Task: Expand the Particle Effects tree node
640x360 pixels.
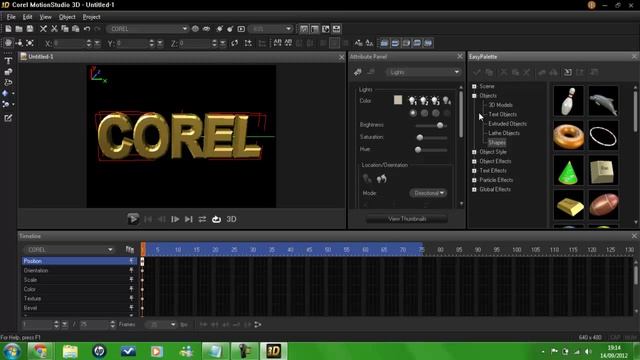Action: 474,180
